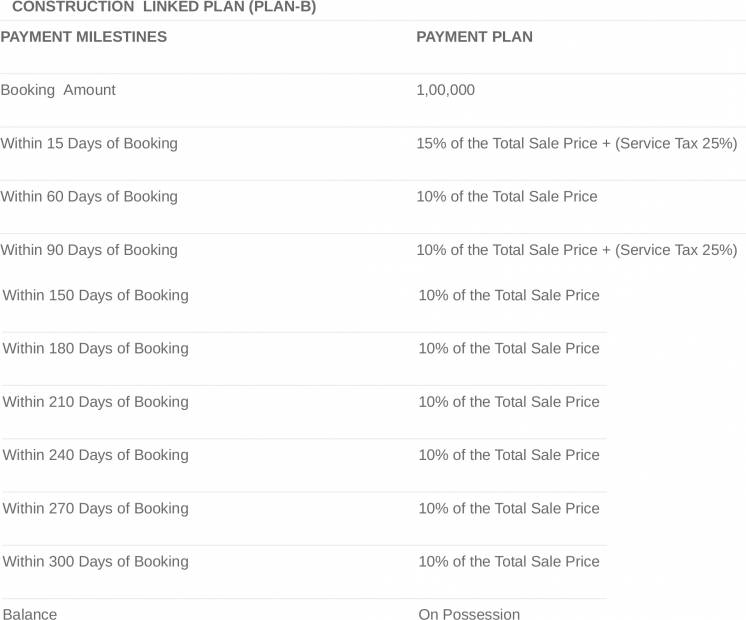Select the Payment Plan column header
The height and width of the screenshot is (620, 746).
[x=474, y=37]
